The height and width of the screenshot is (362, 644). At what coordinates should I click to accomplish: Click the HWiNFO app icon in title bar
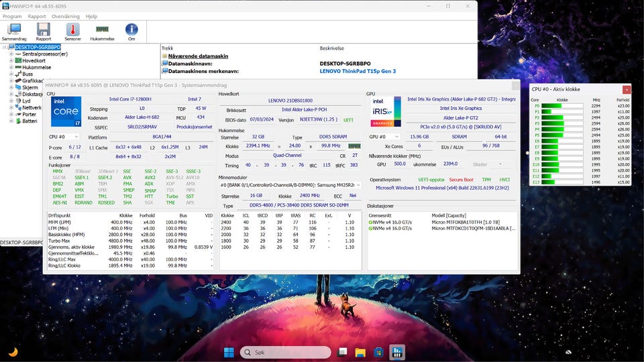tap(6, 6)
